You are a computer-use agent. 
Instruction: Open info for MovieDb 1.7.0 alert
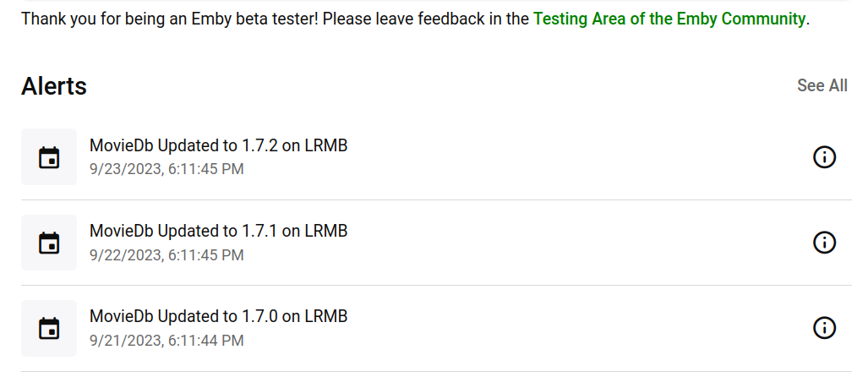click(x=824, y=328)
